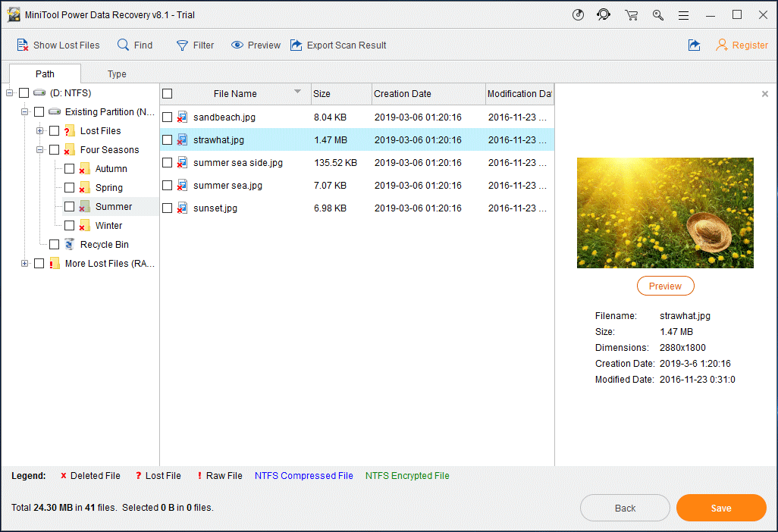Switch to the Type tab
Viewport: 778px width, 532px height.
coord(117,74)
